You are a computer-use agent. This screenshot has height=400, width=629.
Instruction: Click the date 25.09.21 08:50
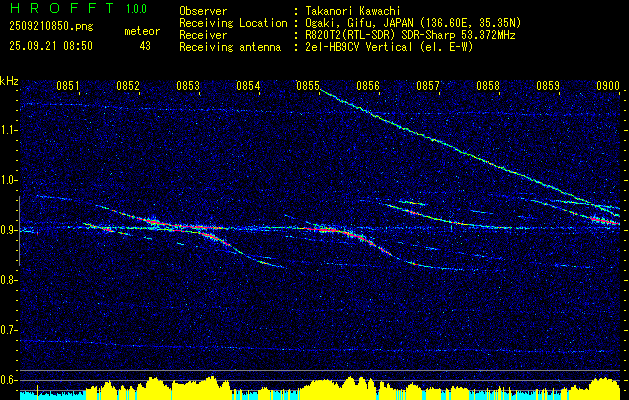pyautogui.click(x=51, y=46)
